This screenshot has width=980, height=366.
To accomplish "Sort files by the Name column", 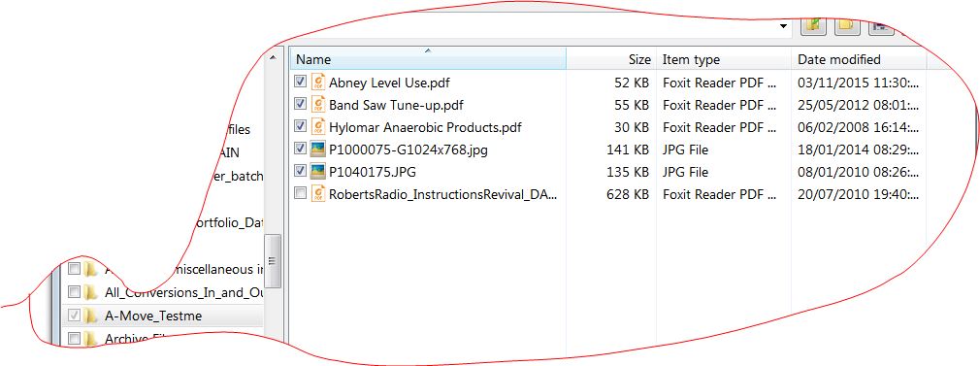I will pos(428,59).
